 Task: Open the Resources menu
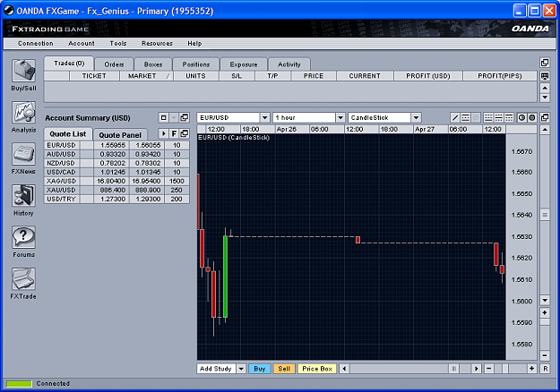[x=157, y=43]
